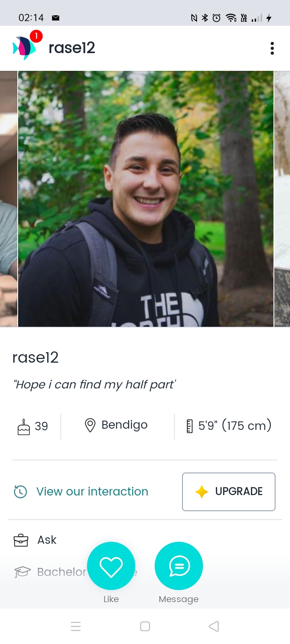This screenshot has width=290, height=644.
Task: Tap the main profile photo
Action: 146,199
